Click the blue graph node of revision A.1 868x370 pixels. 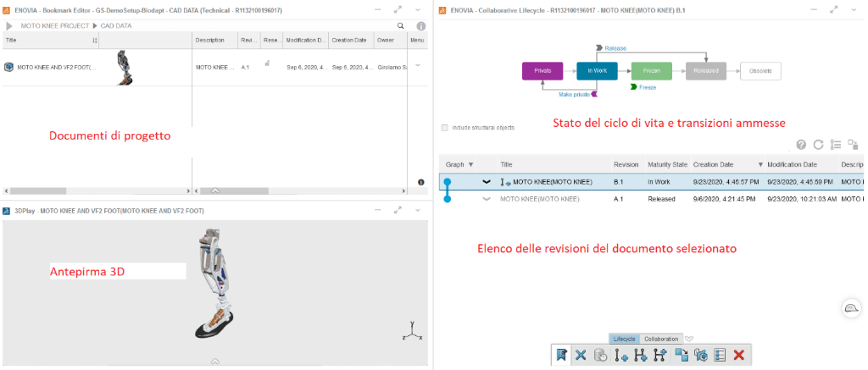448,199
